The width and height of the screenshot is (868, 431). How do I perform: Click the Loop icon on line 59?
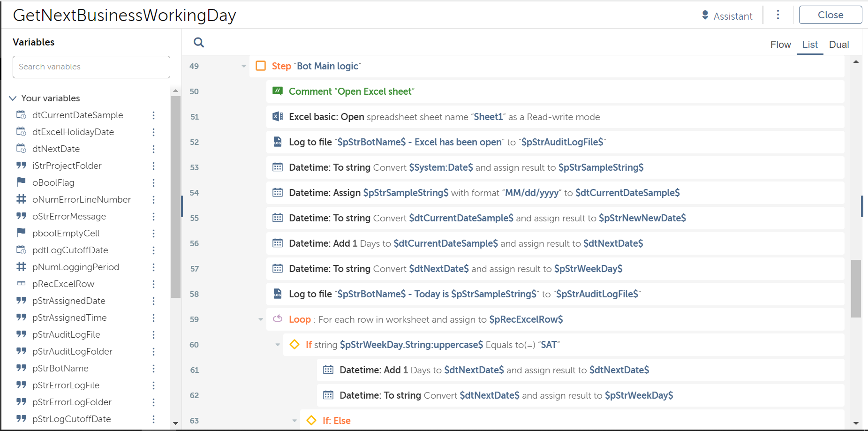(x=278, y=319)
